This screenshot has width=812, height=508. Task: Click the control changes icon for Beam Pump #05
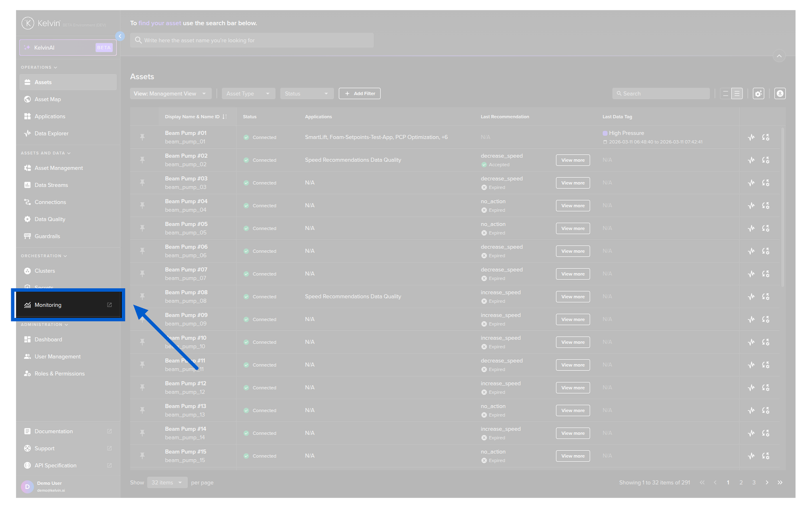point(765,228)
